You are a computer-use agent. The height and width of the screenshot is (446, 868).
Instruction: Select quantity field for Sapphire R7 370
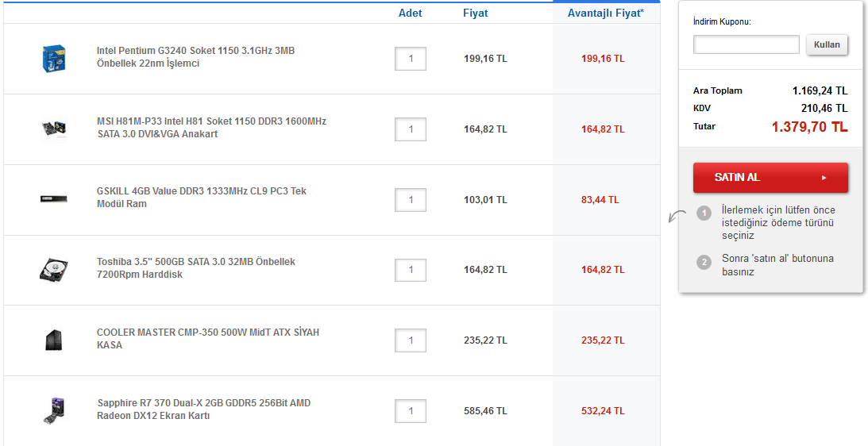411,411
